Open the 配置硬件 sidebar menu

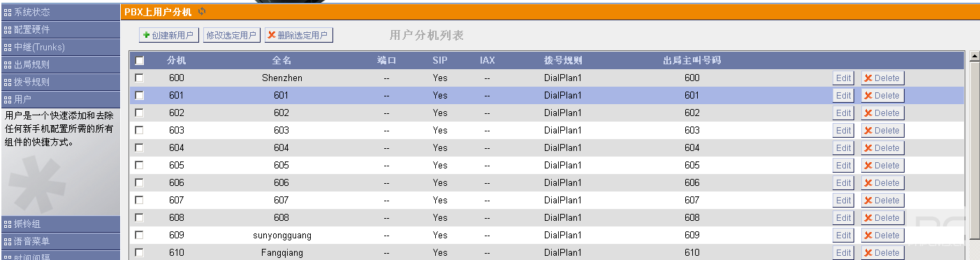coord(60,29)
